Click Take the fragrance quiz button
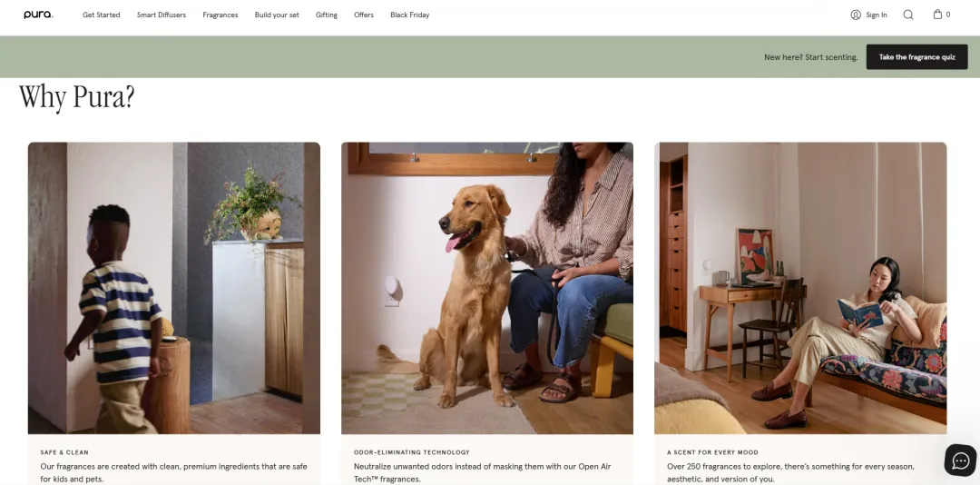 (x=916, y=57)
